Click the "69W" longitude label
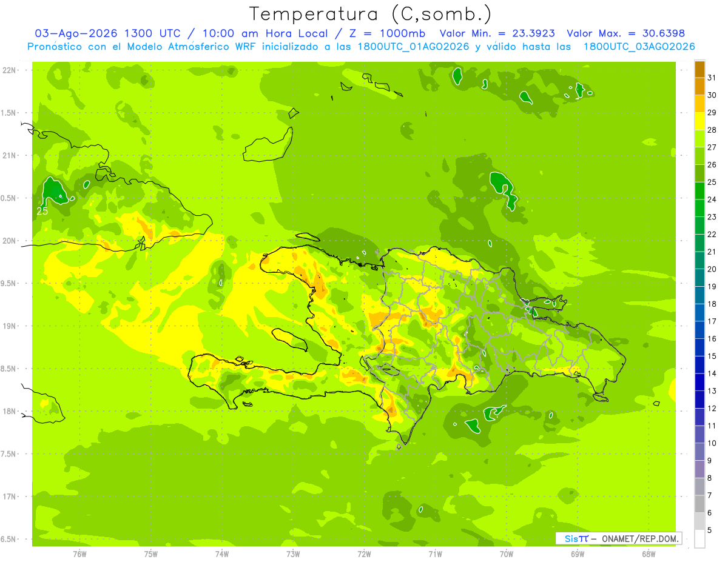Image resolution: width=728 pixels, height=562 pixels. 578,554
